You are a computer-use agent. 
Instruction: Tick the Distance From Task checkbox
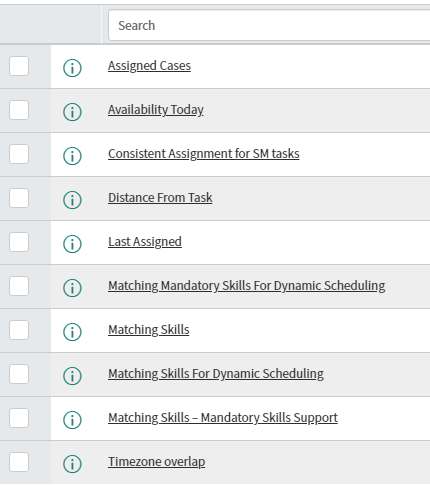point(19,198)
